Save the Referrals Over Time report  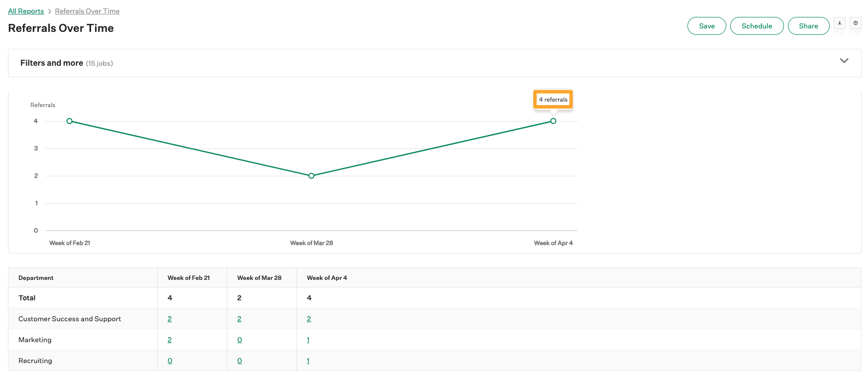pyautogui.click(x=707, y=26)
